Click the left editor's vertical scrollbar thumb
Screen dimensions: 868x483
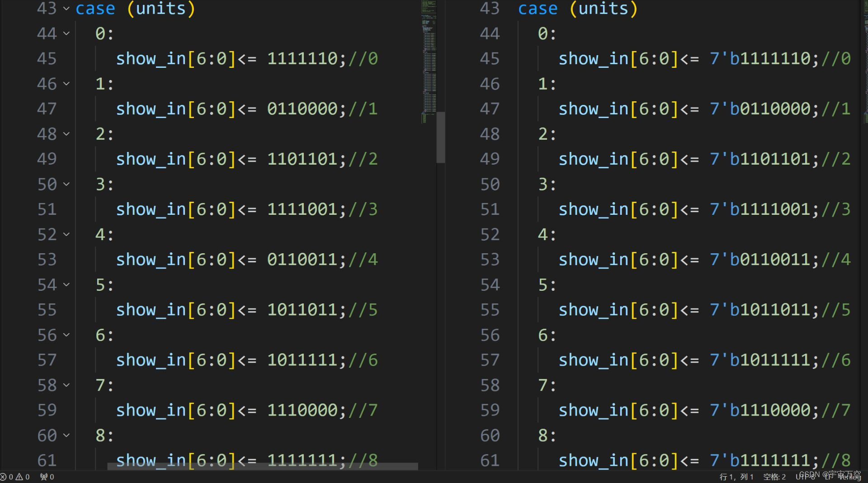[x=441, y=137]
